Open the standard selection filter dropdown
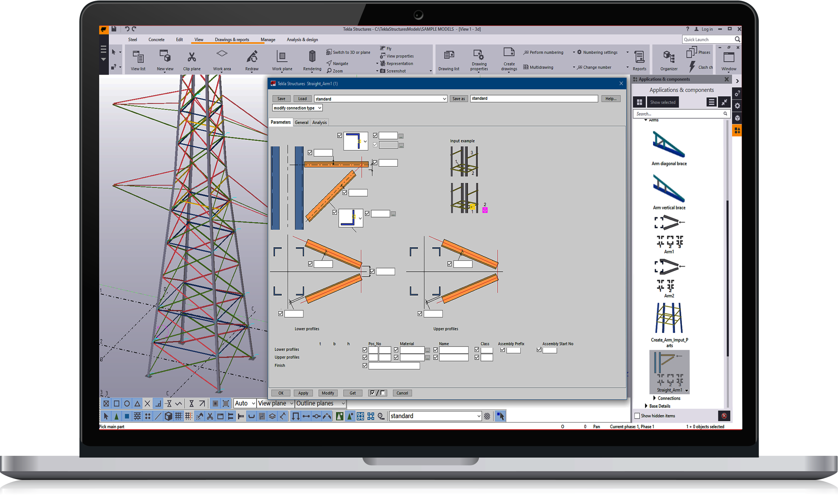This screenshot has width=838, height=504. pos(435,416)
